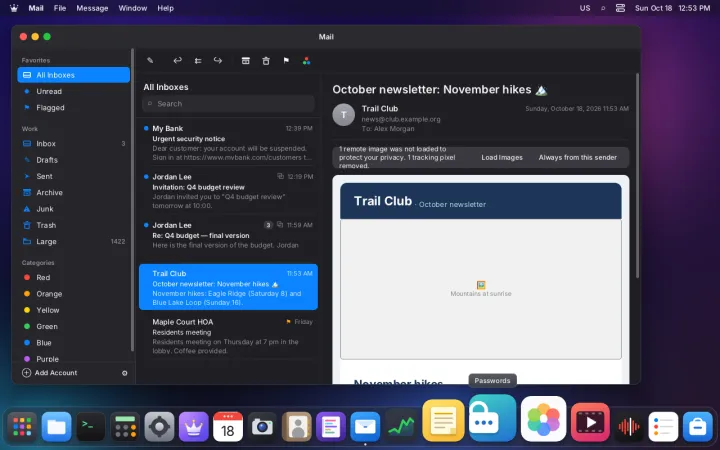Filter by the Blue category
The height and width of the screenshot is (450, 720).
coord(73,343)
